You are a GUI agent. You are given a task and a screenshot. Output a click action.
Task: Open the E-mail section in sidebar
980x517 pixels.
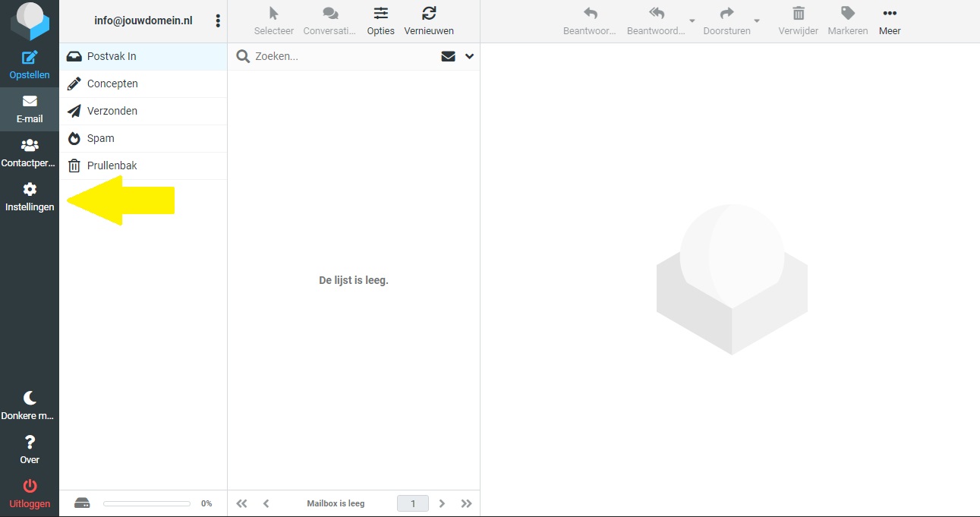(30, 109)
